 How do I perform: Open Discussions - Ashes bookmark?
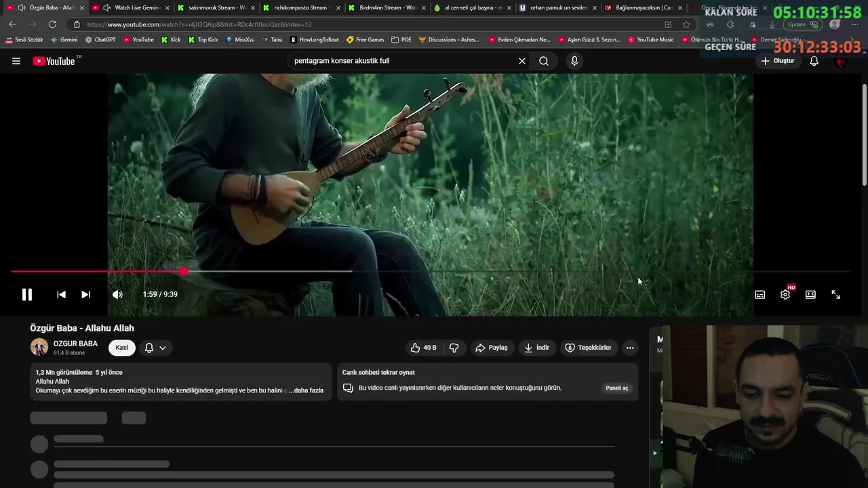[x=449, y=40]
